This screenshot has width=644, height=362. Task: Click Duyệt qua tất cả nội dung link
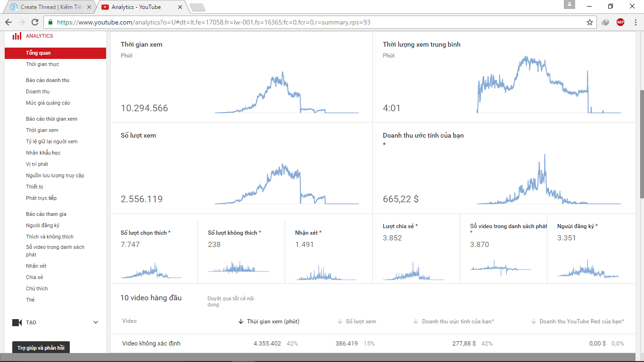click(x=231, y=302)
